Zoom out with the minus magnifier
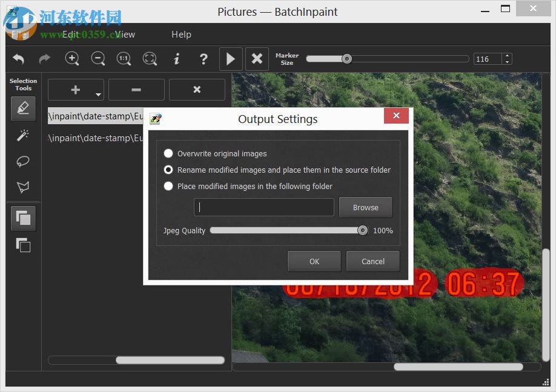 coord(98,59)
